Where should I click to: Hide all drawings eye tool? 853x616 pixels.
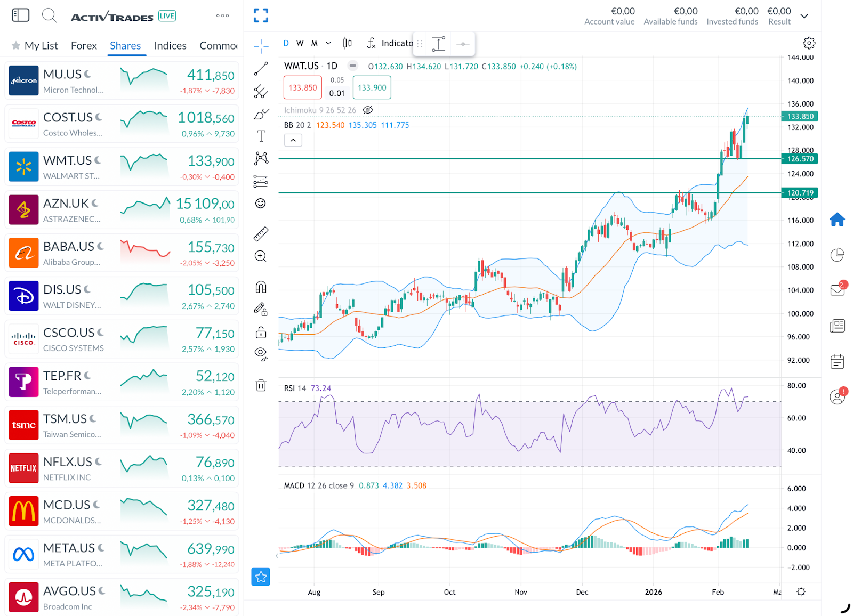click(261, 354)
